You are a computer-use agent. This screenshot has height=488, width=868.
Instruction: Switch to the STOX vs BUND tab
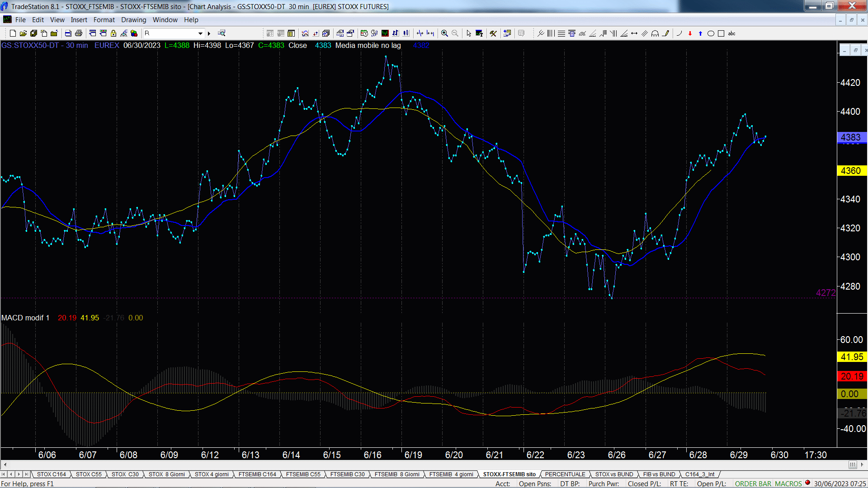(x=614, y=474)
